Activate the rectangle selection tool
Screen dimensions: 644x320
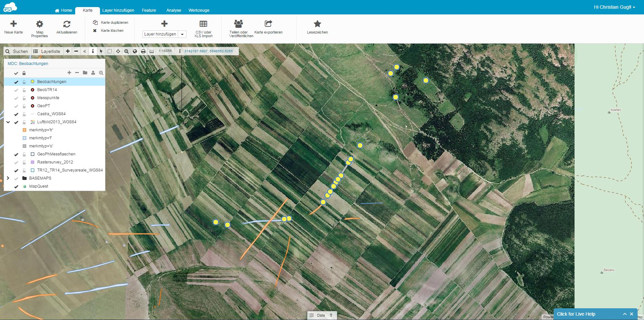click(110, 51)
